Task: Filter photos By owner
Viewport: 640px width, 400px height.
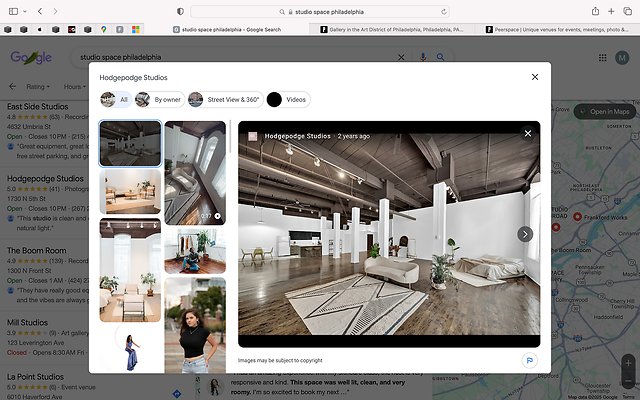Action: [160, 100]
